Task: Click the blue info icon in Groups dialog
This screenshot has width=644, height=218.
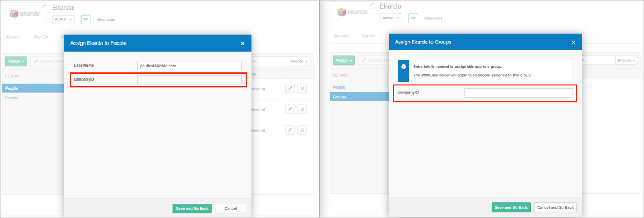Action: [x=404, y=67]
